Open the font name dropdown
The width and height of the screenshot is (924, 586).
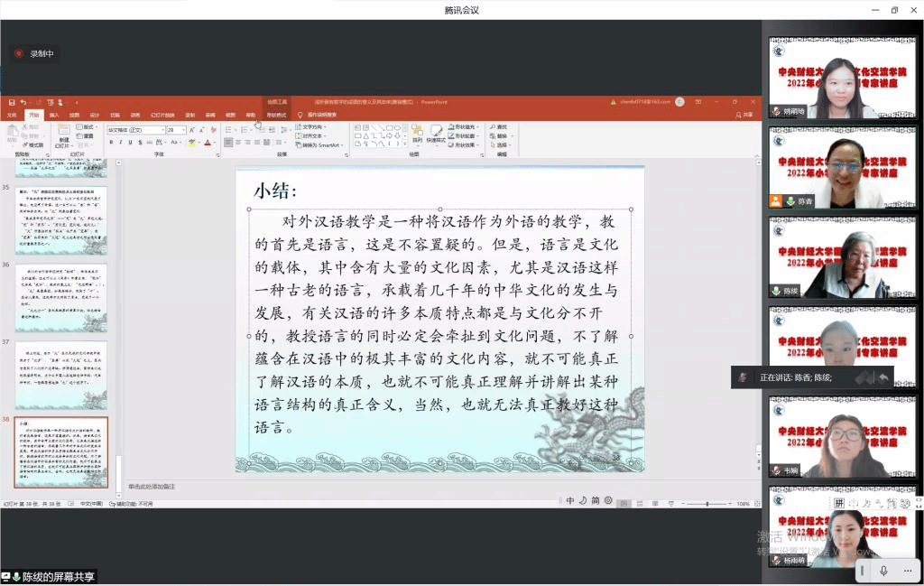tap(162, 130)
